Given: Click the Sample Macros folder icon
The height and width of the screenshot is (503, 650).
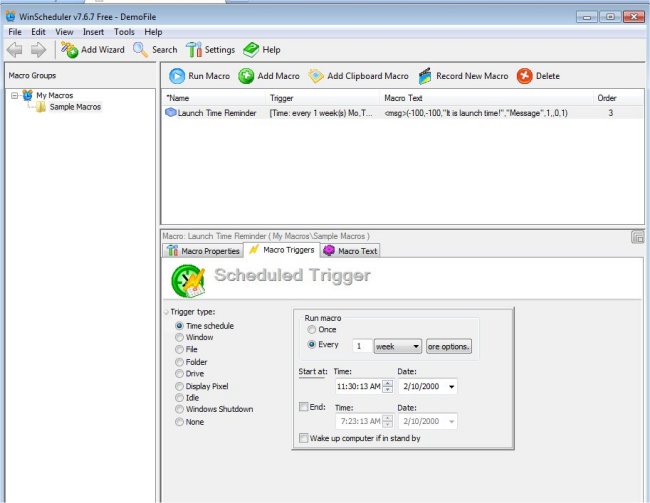Looking at the screenshot, I should click(41, 107).
